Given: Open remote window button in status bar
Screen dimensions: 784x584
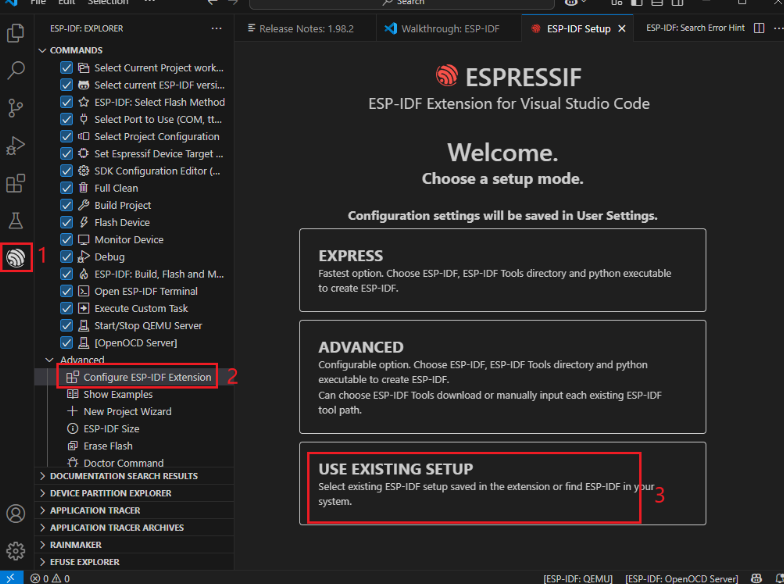Looking at the screenshot, I should (11, 578).
